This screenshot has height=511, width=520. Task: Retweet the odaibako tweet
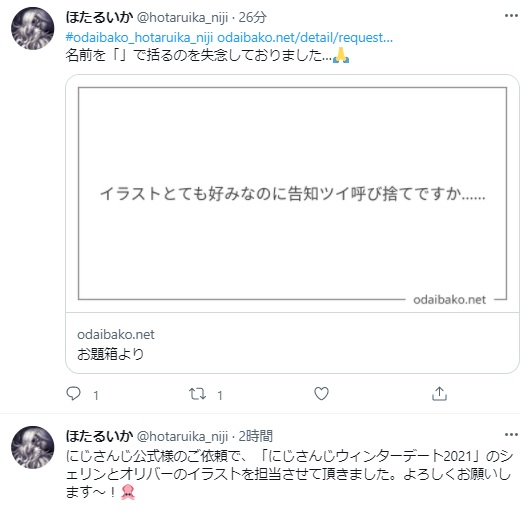(x=197, y=394)
